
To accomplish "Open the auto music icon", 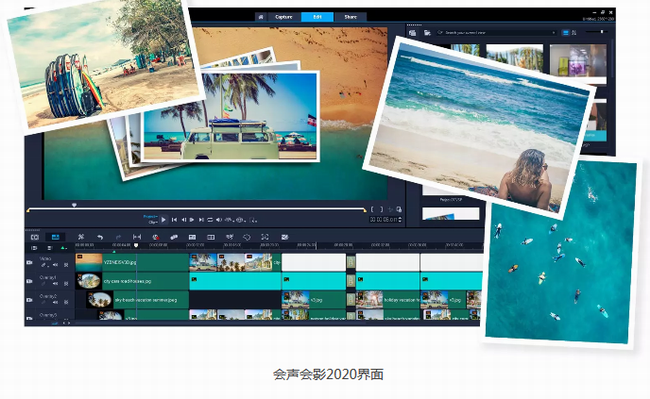I will [x=192, y=237].
